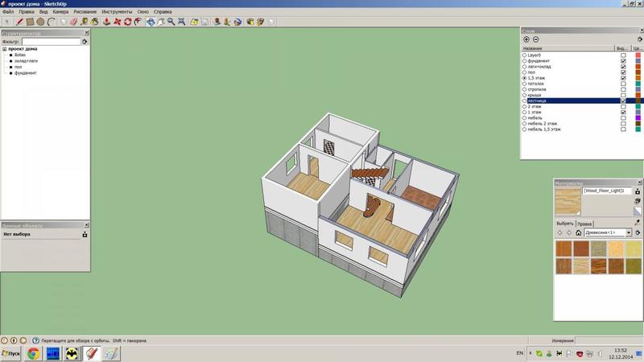Toggle visibility checkbox for потолок layer
Screen dimensions: 644x362
[623, 84]
